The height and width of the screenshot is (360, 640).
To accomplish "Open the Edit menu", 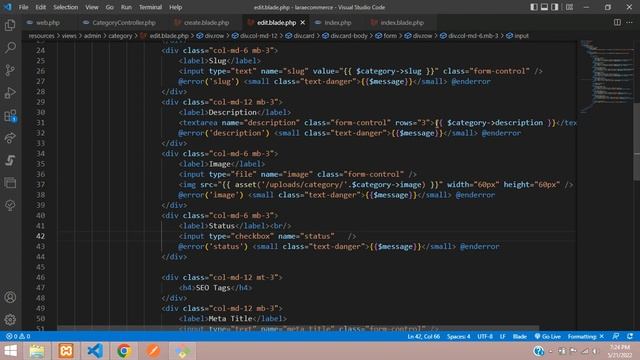I will (40, 7).
